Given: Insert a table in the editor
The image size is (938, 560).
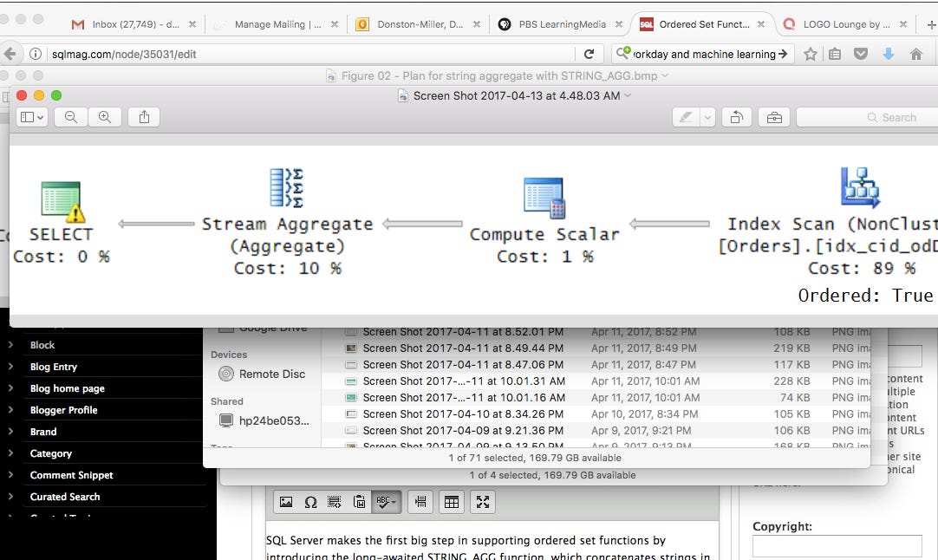Looking at the screenshot, I should point(451,502).
